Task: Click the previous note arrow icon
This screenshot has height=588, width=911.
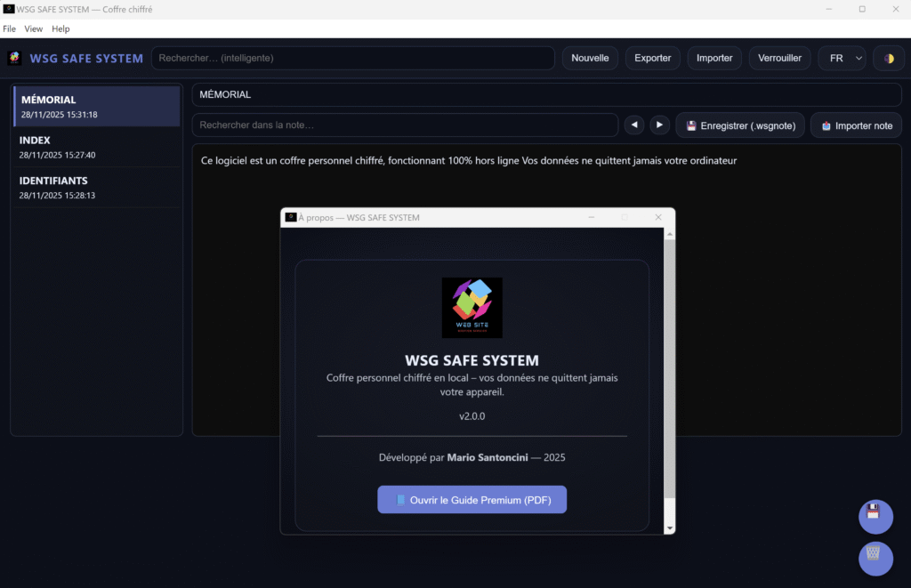Action: tap(634, 125)
